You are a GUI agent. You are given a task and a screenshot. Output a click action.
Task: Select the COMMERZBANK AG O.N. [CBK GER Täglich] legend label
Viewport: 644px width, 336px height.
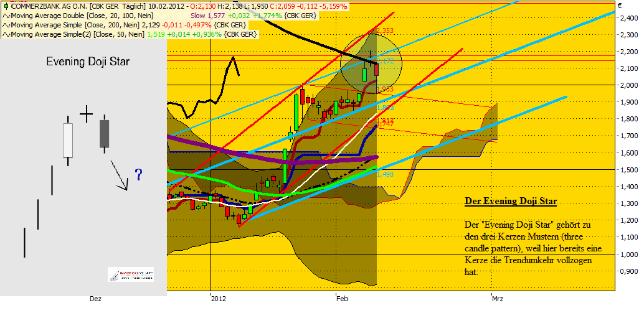click(x=78, y=7)
